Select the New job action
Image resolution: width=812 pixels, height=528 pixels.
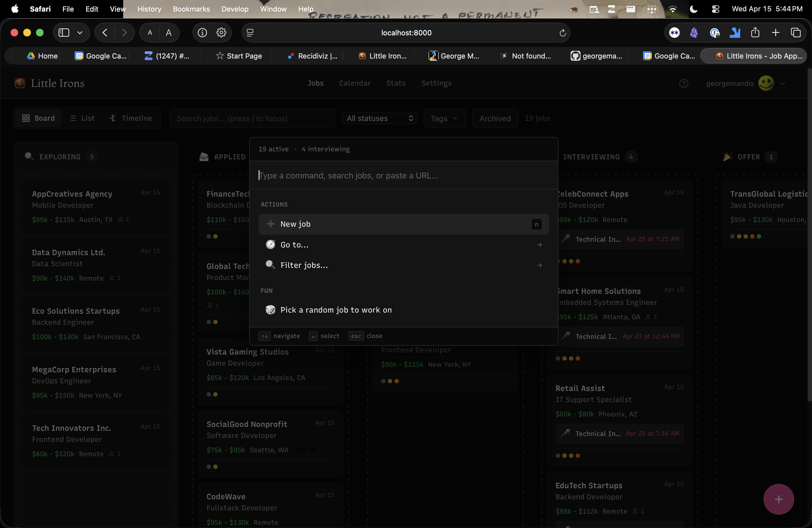295,224
